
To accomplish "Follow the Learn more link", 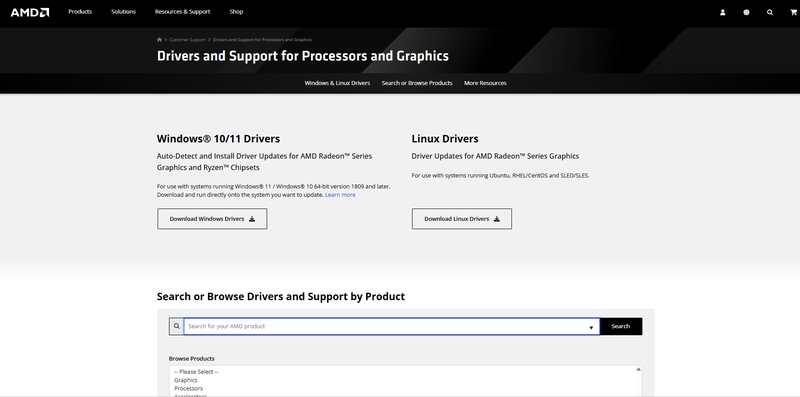I will (340, 195).
